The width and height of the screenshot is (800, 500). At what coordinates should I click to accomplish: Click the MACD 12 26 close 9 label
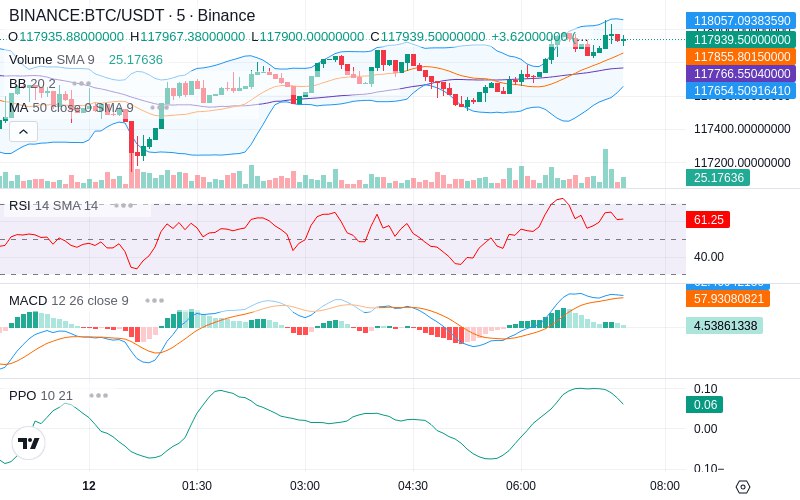(x=69, y=301)
